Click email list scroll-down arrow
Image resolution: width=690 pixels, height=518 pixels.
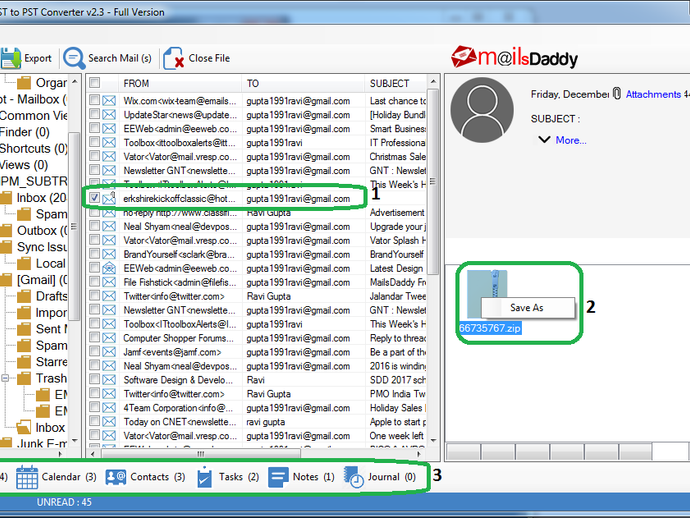(433, 441)
